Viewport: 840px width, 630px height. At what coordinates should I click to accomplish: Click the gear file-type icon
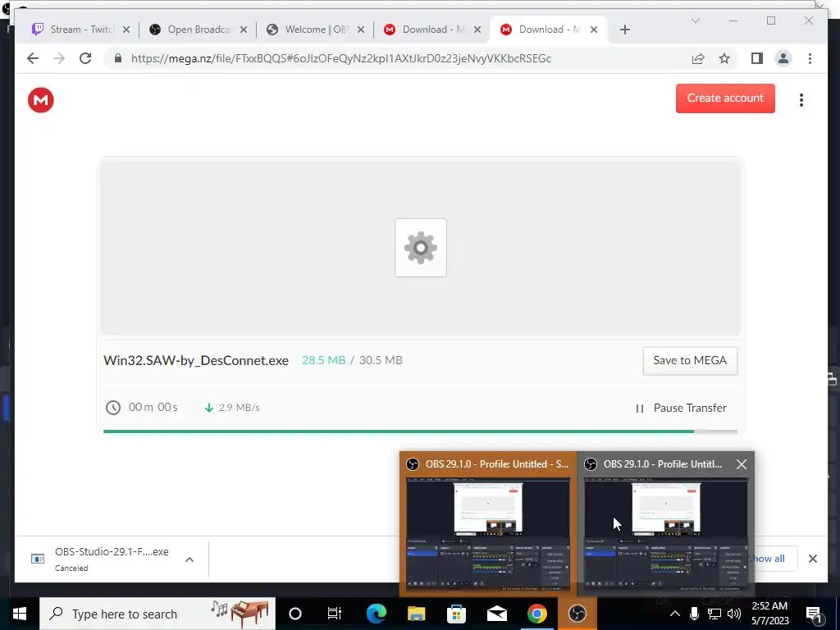pos(421,248)
